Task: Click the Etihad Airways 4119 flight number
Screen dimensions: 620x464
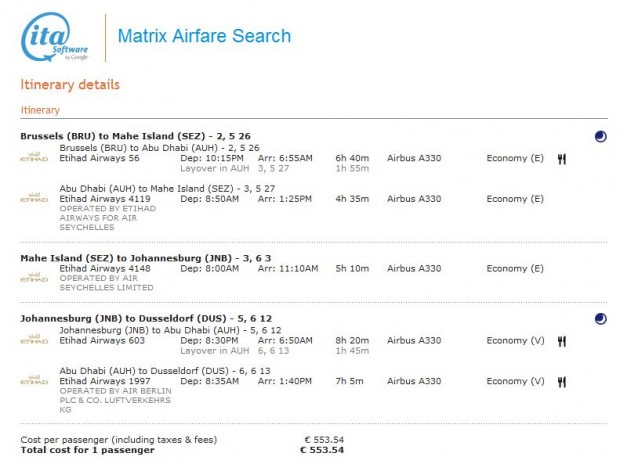Action: [105, 199]
